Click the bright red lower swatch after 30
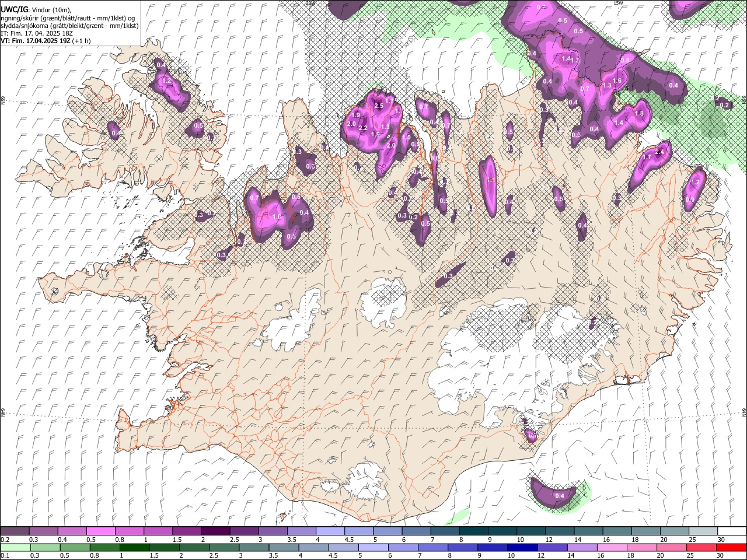 pyautogui.click(x=731, y=547)
